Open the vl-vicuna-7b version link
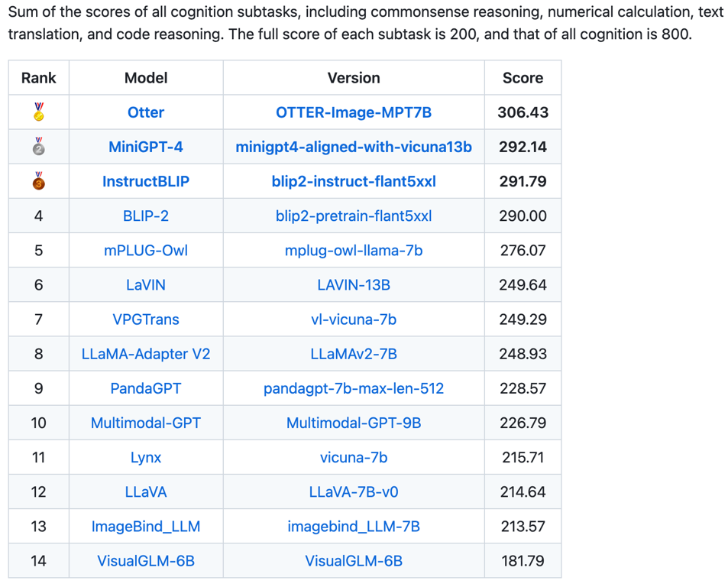Screen dimensions: 728x587 [354, 319]
